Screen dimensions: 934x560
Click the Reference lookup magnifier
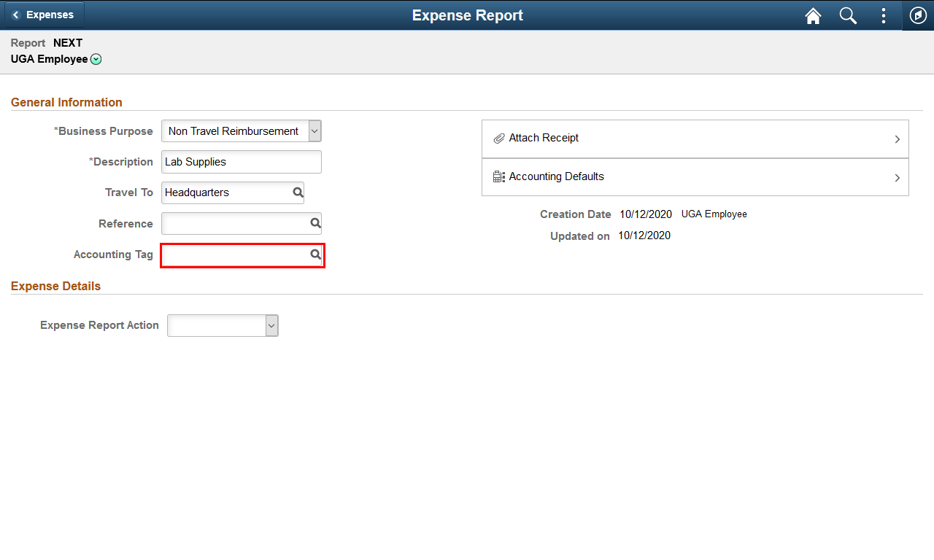(x=315, y=223)
